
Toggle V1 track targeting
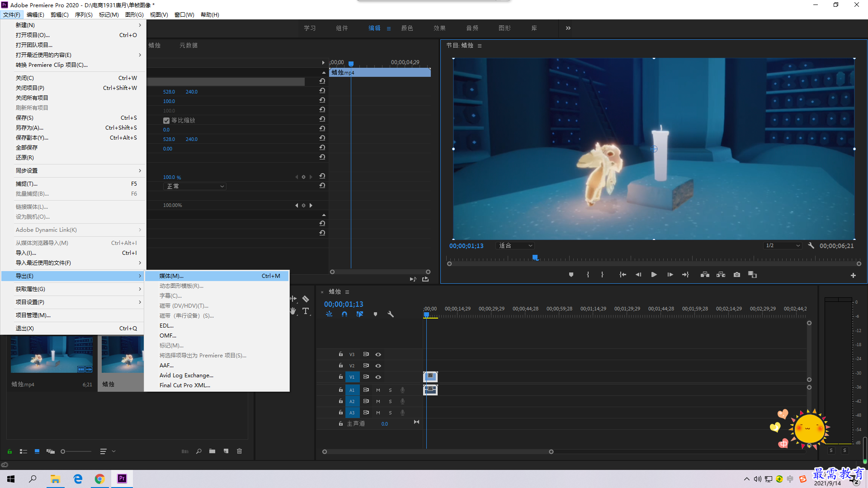[352, 377]
